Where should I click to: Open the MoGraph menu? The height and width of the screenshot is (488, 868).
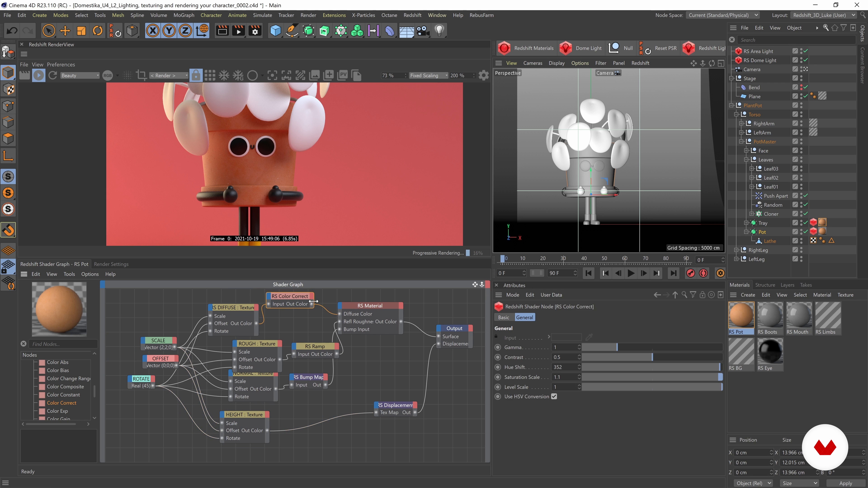(184, 15)
